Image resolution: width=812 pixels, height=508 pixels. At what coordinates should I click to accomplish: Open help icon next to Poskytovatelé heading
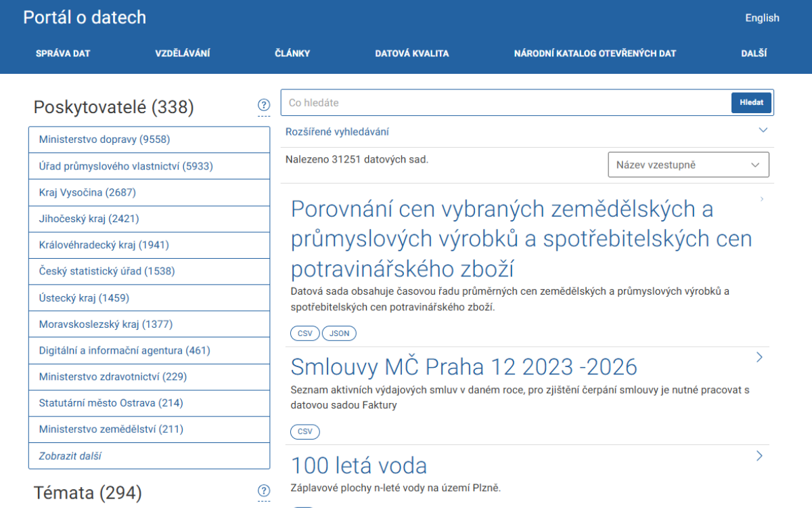pyautogui.click(x=263, y=106)
